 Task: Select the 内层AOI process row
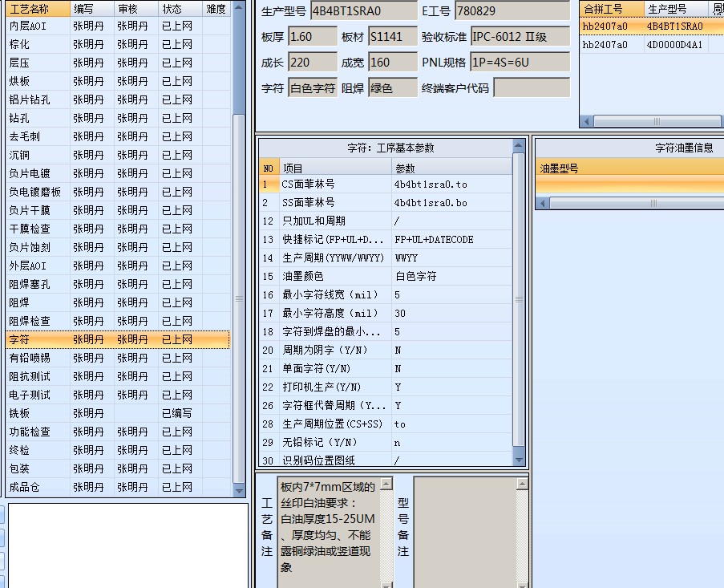tap(118, 26)
